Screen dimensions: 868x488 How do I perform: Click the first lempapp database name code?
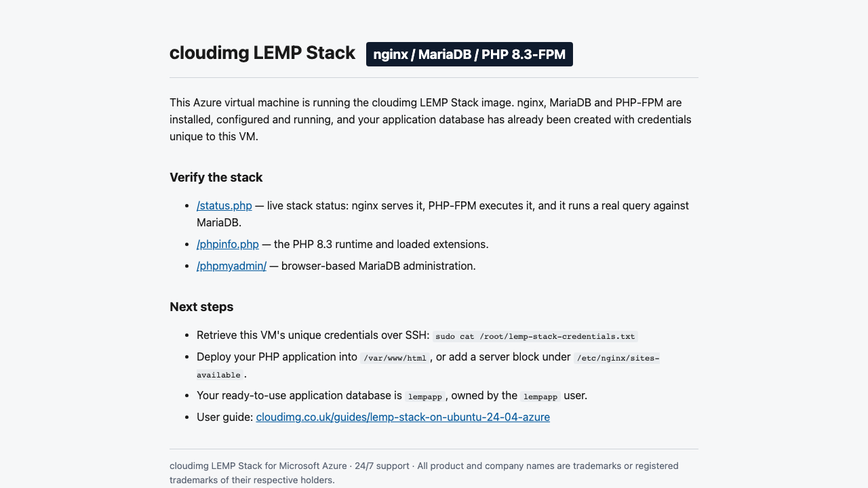(425, 396)
